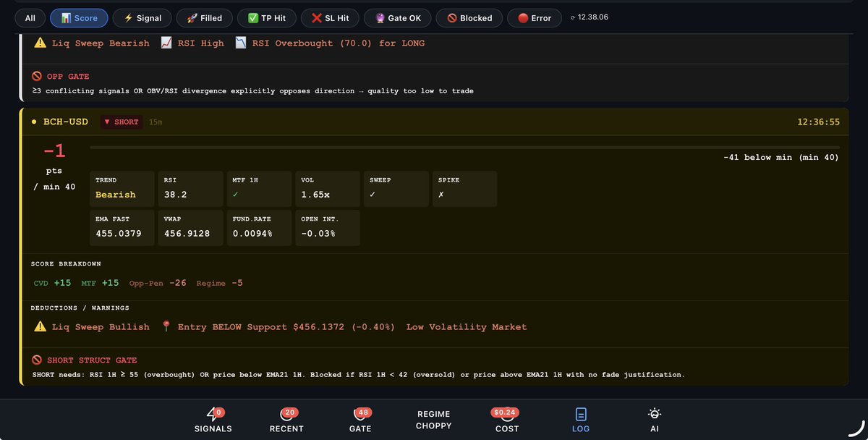Screen dimensions: 868x440
Task: Click the red circle icon in Error chip
Action: tap(523, 18)
